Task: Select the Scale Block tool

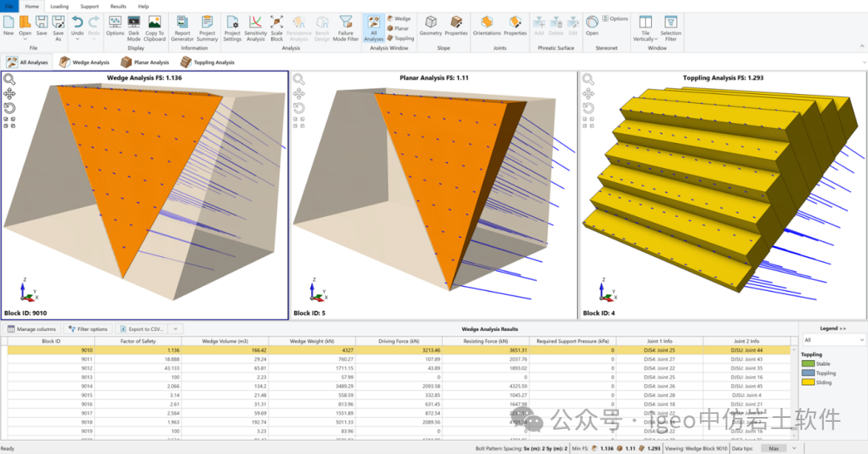Action: (x=276, y=28)
